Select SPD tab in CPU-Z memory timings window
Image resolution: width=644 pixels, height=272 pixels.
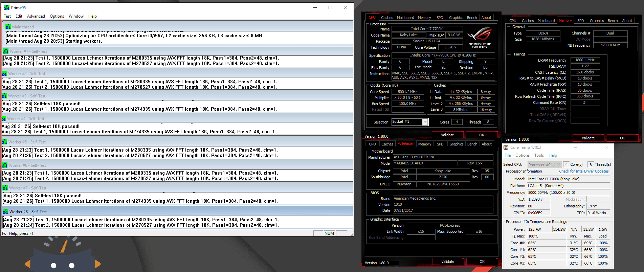click(580, 21)
